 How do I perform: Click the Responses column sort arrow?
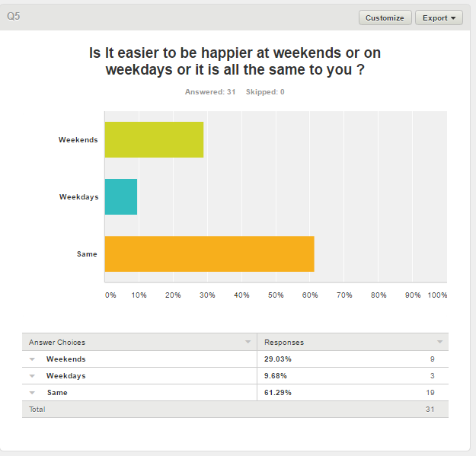(439, 343)
